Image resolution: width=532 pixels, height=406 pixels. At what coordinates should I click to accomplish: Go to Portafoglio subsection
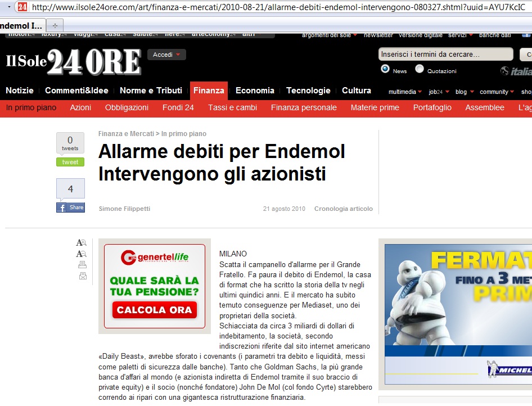(432, 107)
